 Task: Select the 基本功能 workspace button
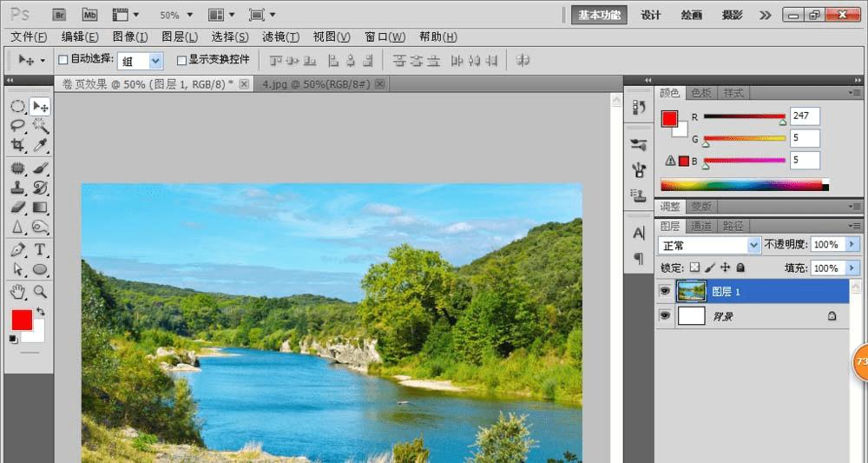point(599,15)
